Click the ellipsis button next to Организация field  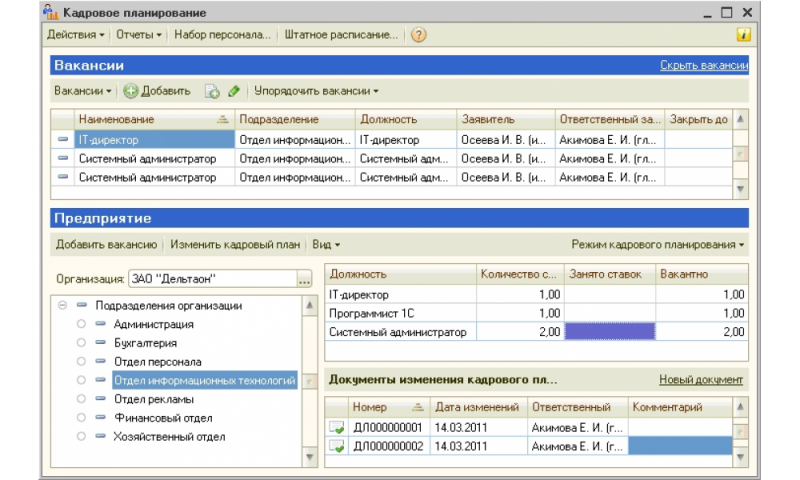coord(304,279)
